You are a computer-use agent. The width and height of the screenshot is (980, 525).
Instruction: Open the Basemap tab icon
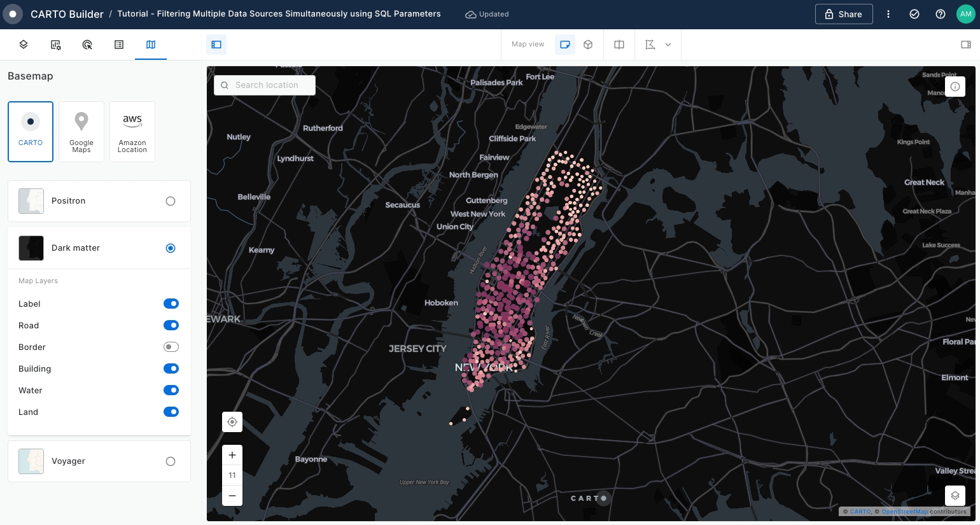[151, 45]
